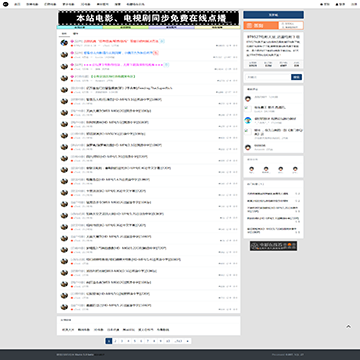Switch to the second tab above the post list

76,34
